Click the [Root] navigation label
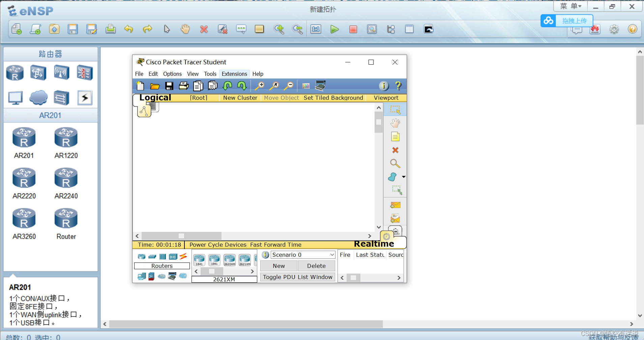Screen dimensions: 644x340 [199, 98]
